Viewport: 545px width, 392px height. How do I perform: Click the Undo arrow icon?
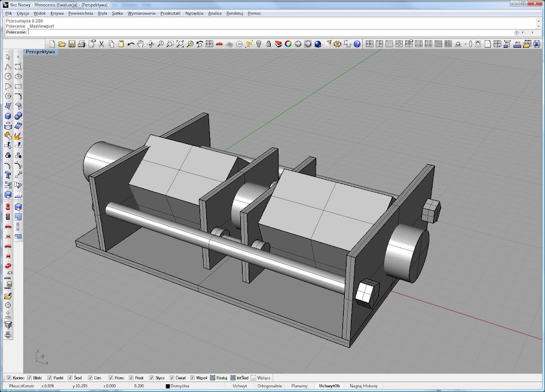tap(131, 44)
